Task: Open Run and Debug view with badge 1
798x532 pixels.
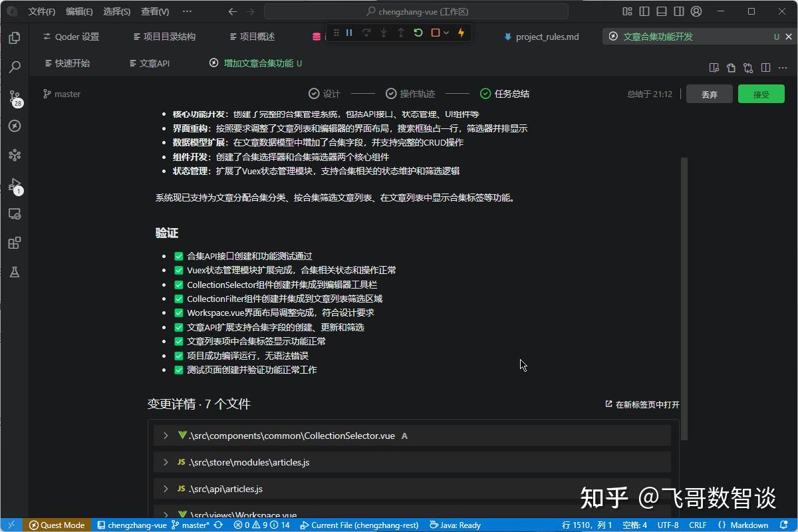Action: click(x=15, y=184)
